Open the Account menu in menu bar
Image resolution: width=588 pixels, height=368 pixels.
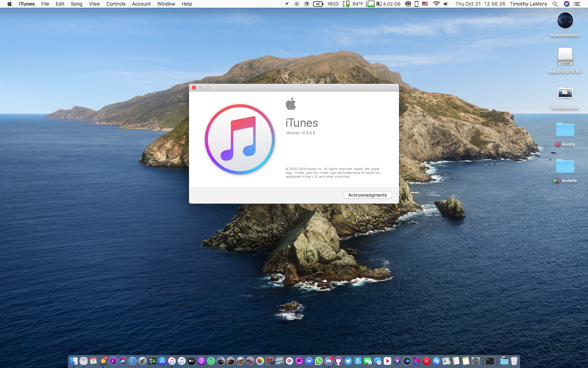(x=141, y=4)
